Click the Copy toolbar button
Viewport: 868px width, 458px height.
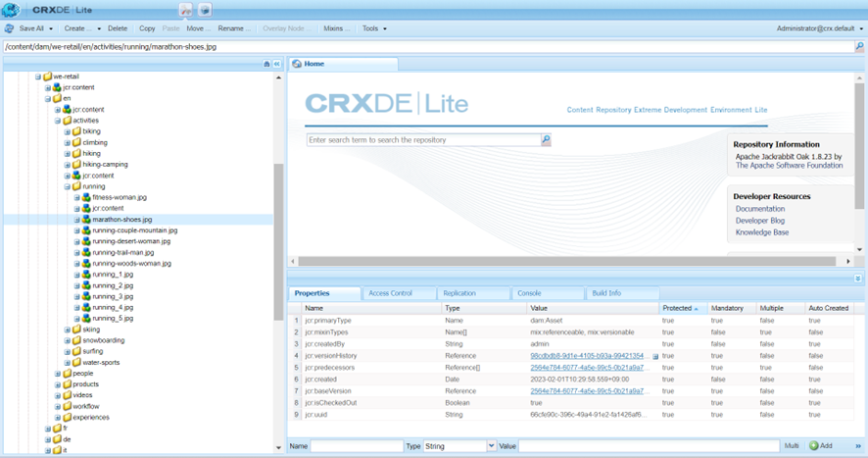pyautogui.click(x=147, y=28)
